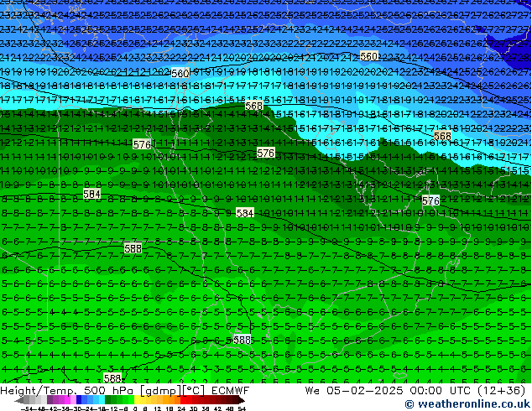Select the yellow swatch above legend value 0

coord(137,399)
